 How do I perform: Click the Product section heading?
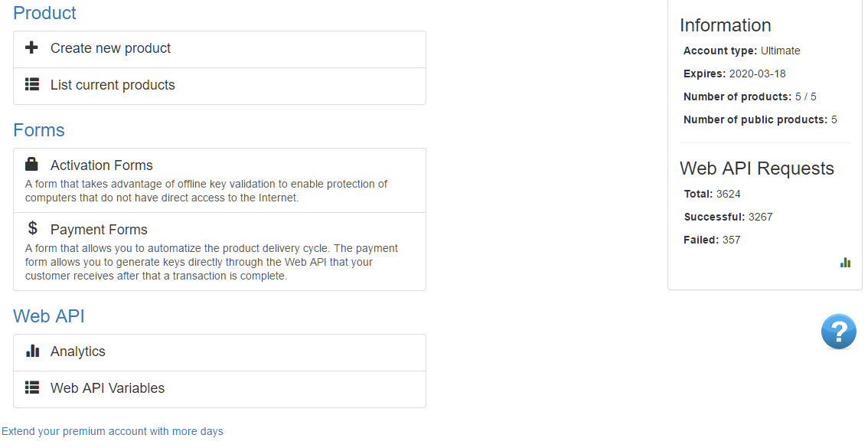click(45, 13)
